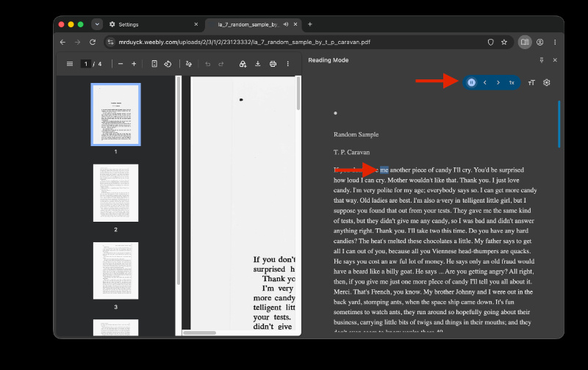Select the draw annotation tool
This screenshot has width=588, height=370.
(x=189, y=64)
